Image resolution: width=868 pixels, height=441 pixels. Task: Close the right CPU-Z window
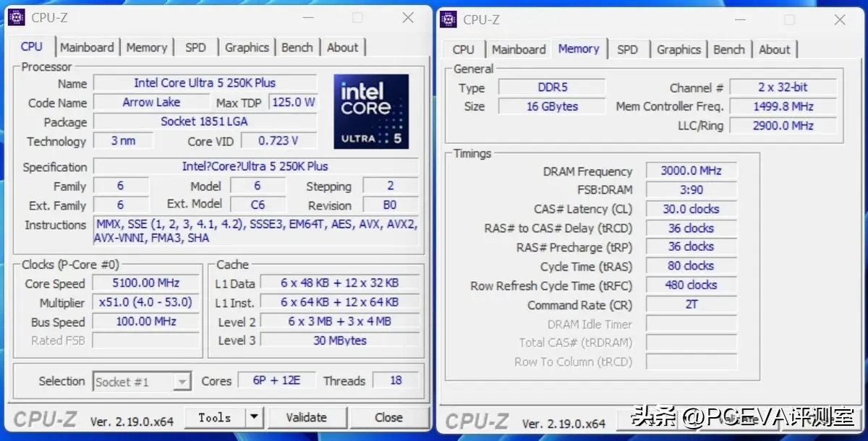(840, 20)
